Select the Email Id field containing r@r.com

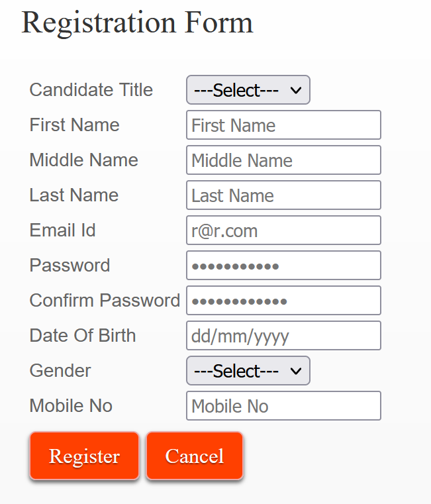coord(283,230)
